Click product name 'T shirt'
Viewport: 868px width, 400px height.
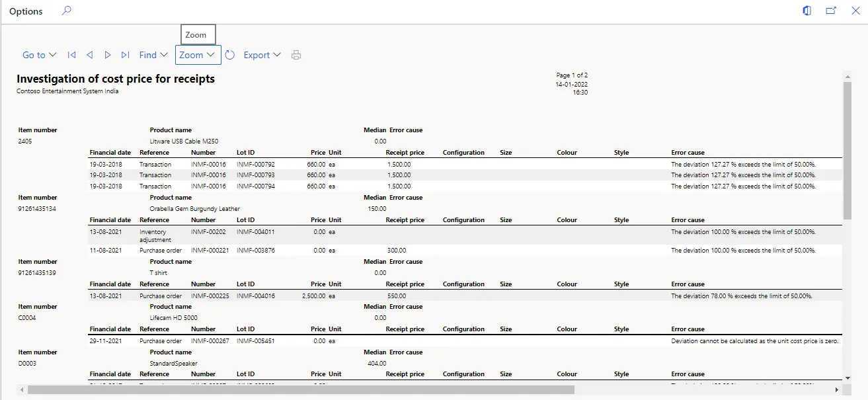pos(159,272)
